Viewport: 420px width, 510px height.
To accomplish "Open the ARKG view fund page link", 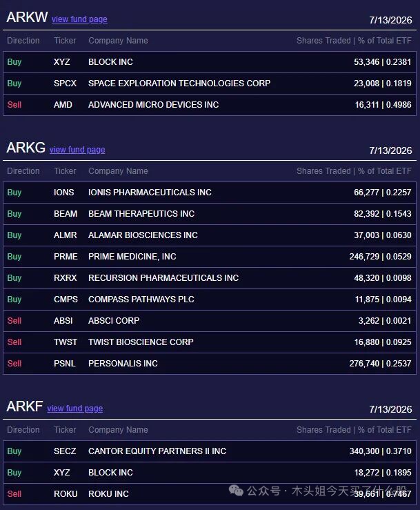I will (77, 150).
